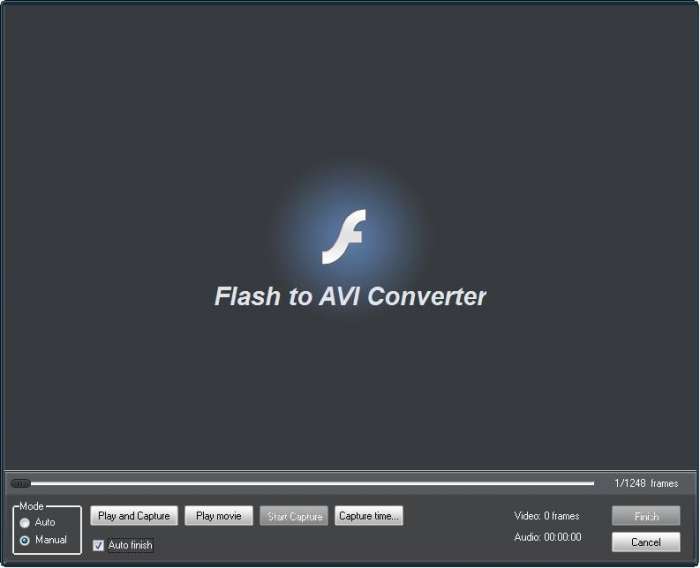Click the 1/1248 frames counter
Image resolution: width=700 pixels, height=568 pixels.
646,483
